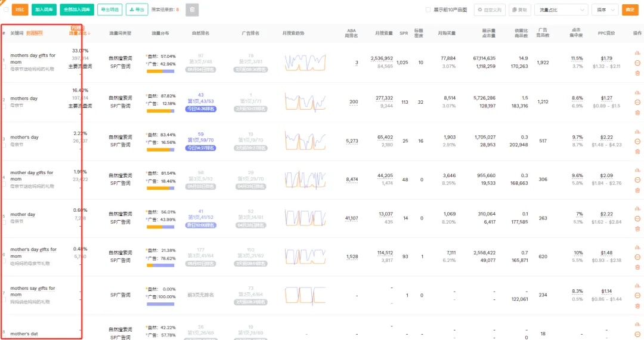Click the 导出明细 button
This screenshot has width=644, height=340.
click(110, 10)
